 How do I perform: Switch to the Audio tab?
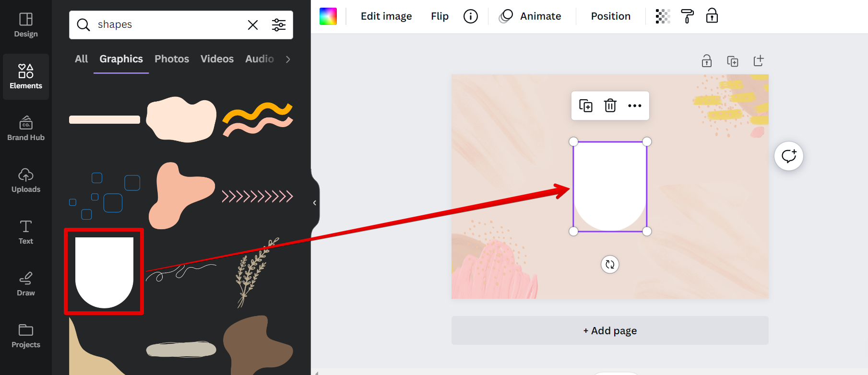coord(260,59)
